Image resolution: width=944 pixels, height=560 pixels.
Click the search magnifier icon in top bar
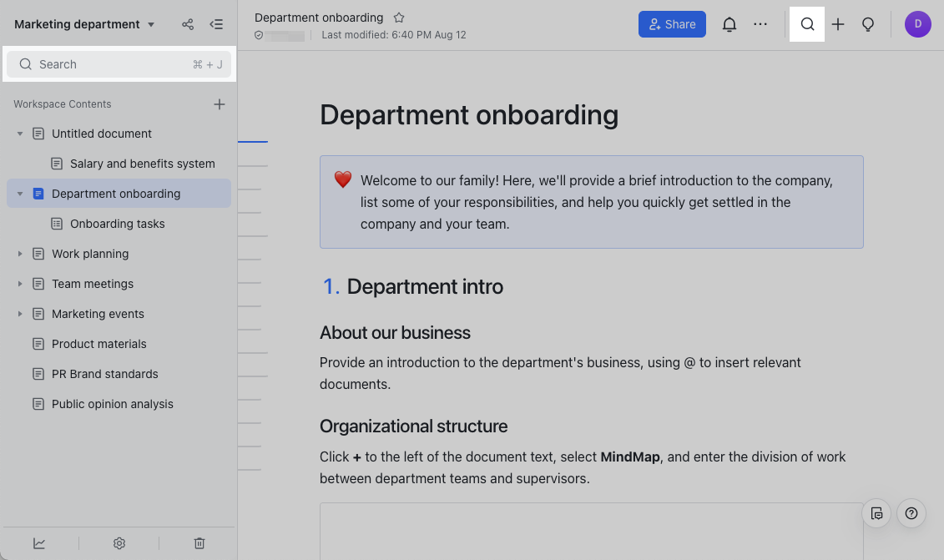807,24
